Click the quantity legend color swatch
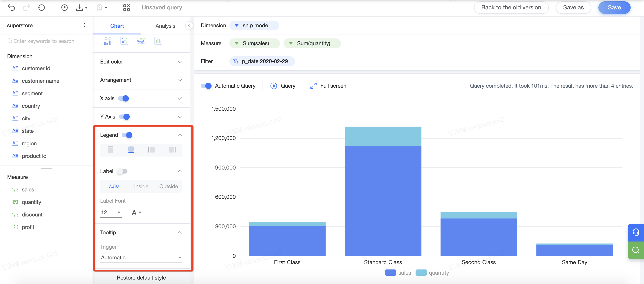 point(421,273)
